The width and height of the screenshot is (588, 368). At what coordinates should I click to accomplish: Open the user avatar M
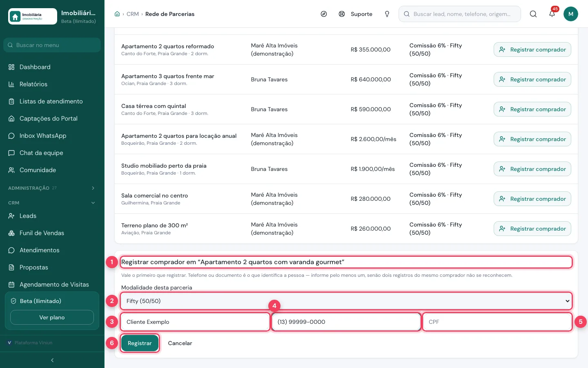coord(571,14)
